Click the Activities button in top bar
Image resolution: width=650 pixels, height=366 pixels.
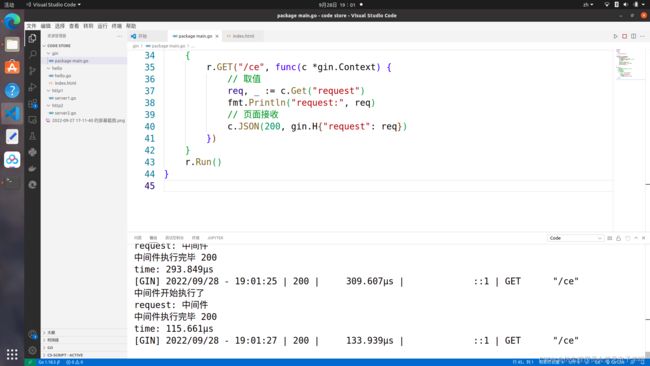coord(9,5)
